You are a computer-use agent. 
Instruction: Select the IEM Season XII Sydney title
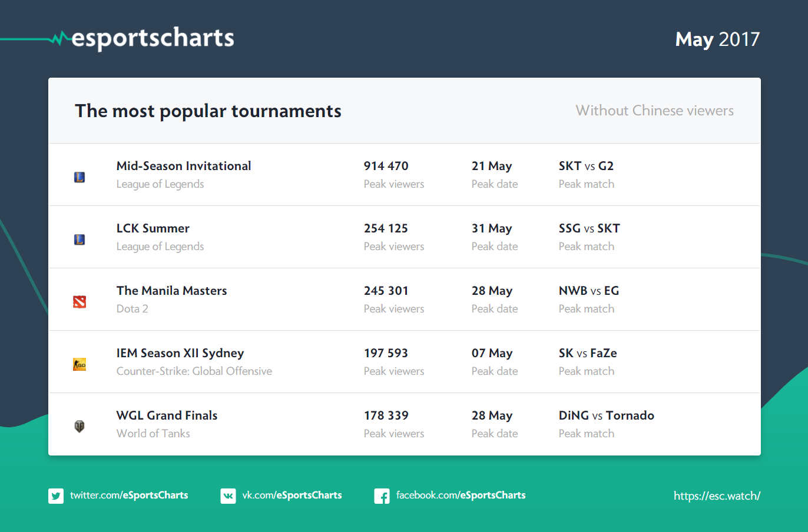[x=180, y=353]
